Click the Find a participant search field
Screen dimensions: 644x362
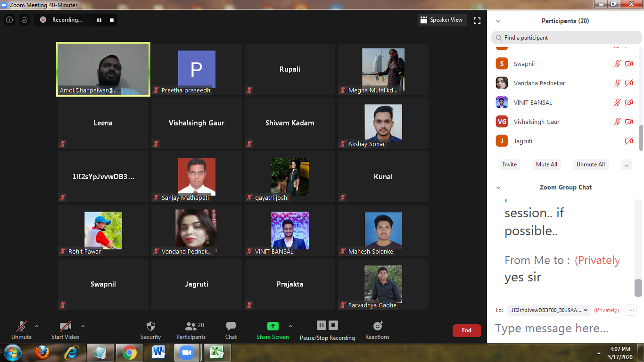point(566,38)
